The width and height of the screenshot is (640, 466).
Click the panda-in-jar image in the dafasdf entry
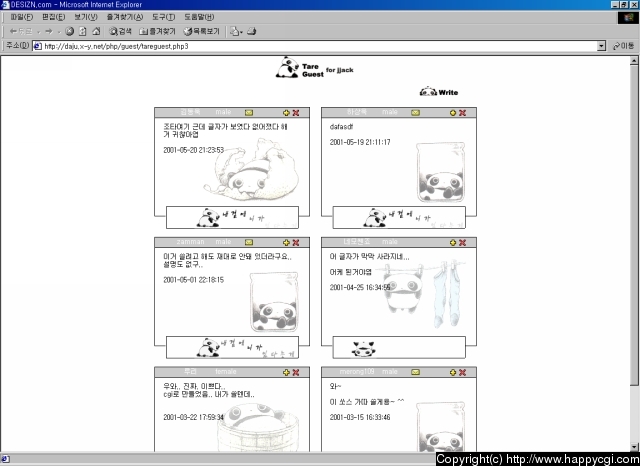441,172
